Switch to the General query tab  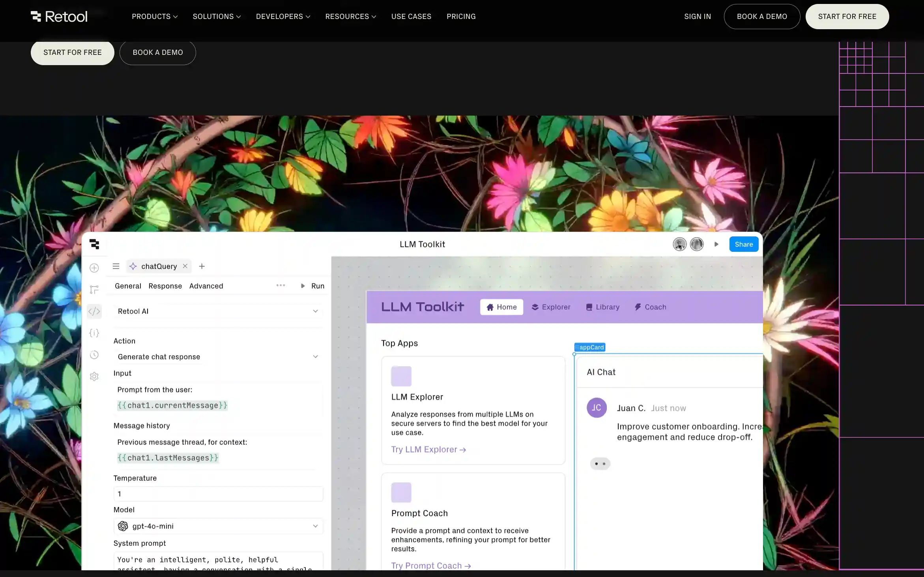[x=128, y=286]
